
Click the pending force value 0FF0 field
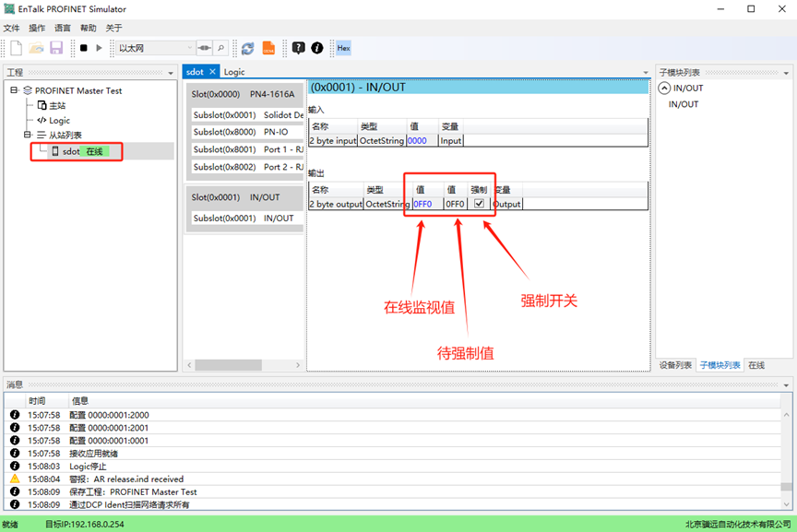[455, 204]
